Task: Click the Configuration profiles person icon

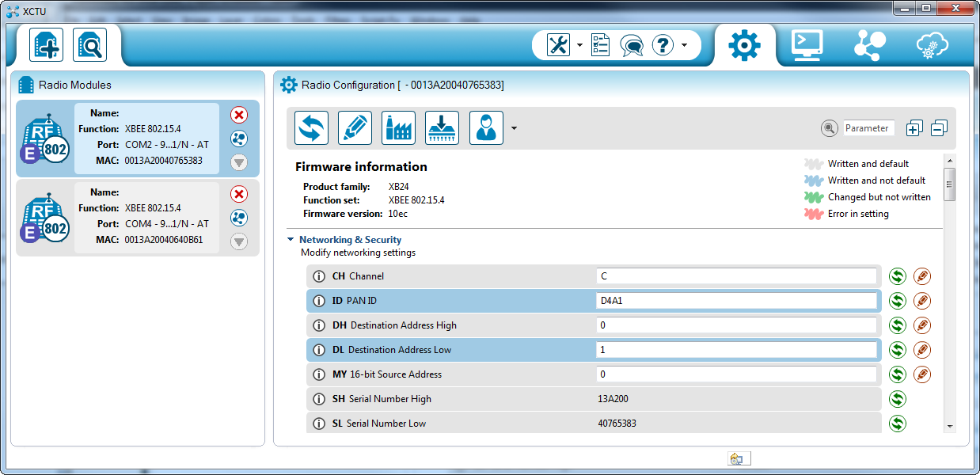Action: pyautogui.click(x=486, y=127)
